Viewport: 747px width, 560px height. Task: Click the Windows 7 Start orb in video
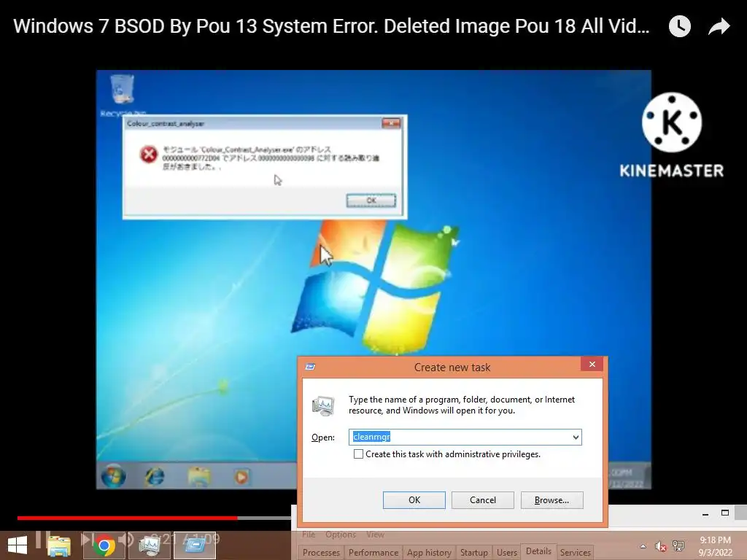(113, 476)
